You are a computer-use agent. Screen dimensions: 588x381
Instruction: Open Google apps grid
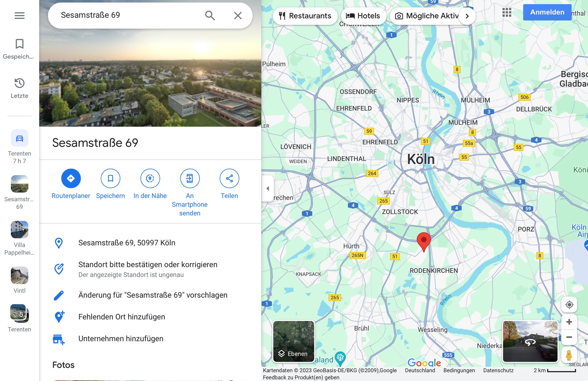[x=507, y=13]
